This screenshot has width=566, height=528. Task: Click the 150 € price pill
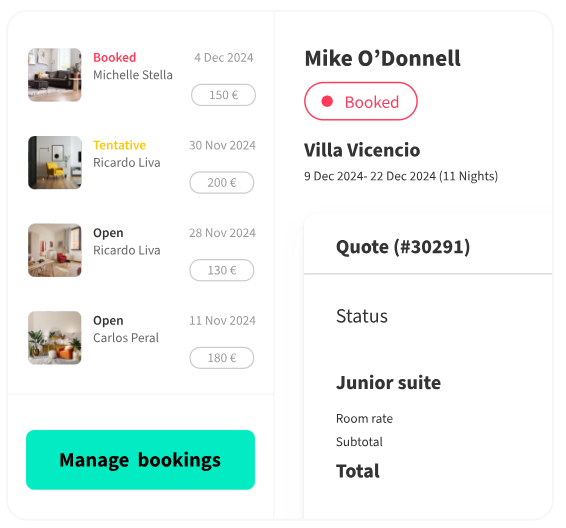click(223, 95)
